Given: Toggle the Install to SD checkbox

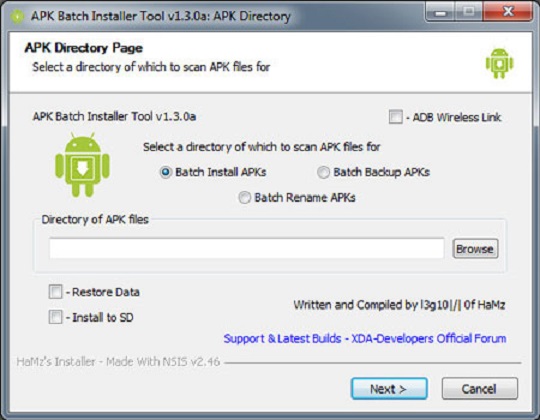Looking at the screenshot, I should pyautogui.click(x=55, y=317).
